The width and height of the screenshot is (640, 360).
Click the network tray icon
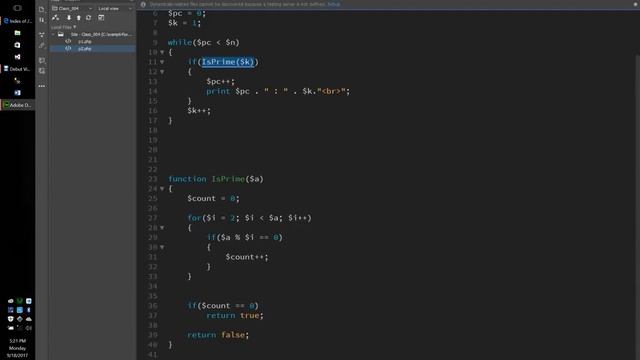click(20, 328)
